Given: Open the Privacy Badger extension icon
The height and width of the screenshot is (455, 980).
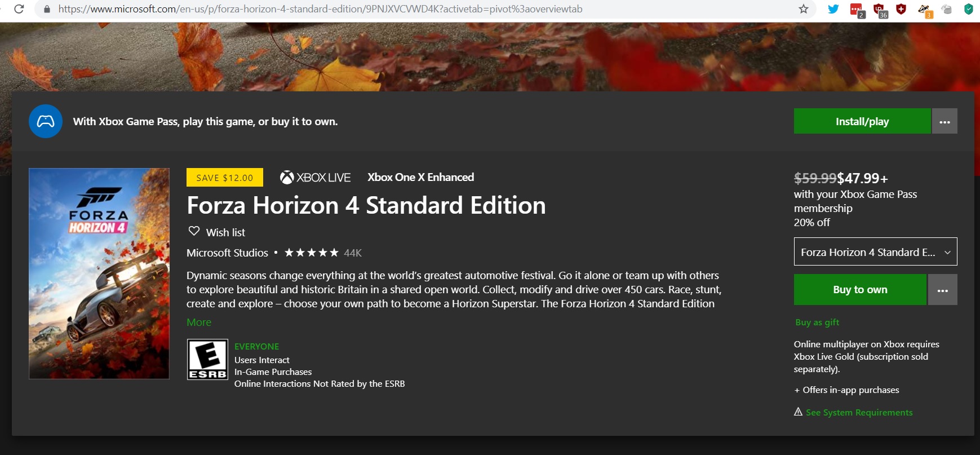Looking at the screenshot, I should click(x=925, y=10).
